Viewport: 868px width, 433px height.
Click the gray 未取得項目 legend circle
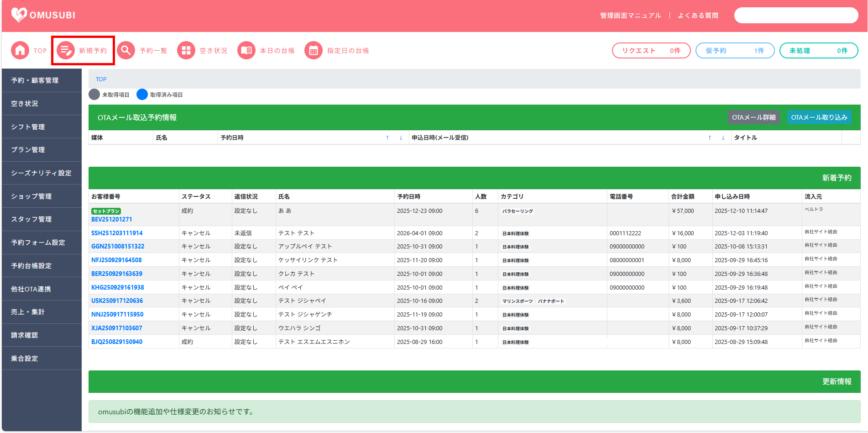point(94,95)
